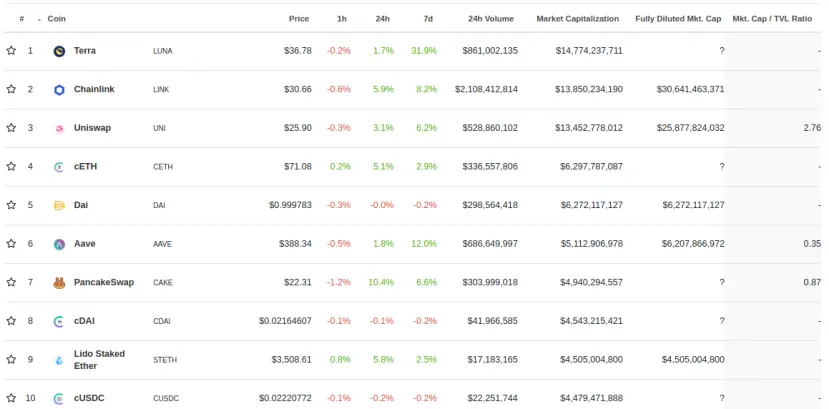Click the LINK ticker symbol
The height and width of the screenshot is (409, 829).
(x=161, y=90)
